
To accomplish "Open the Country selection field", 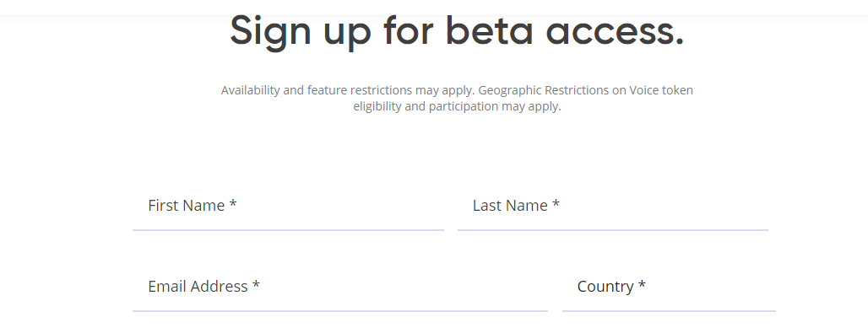I will click(x=669, y=287).
